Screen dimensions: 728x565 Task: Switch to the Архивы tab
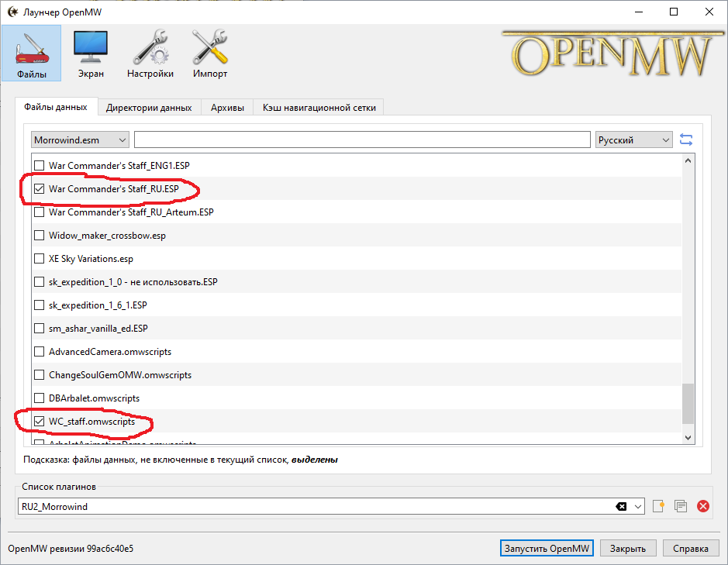(x=227, y=107)
